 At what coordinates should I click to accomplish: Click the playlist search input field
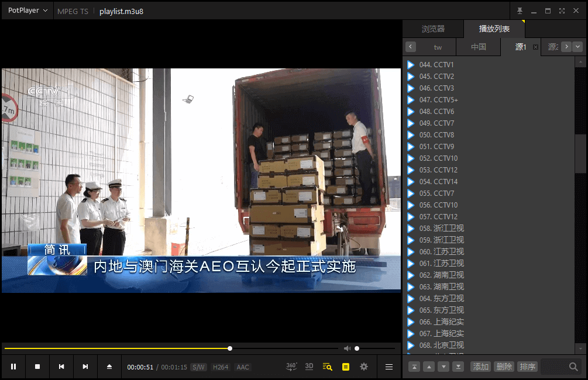(554, 367)
